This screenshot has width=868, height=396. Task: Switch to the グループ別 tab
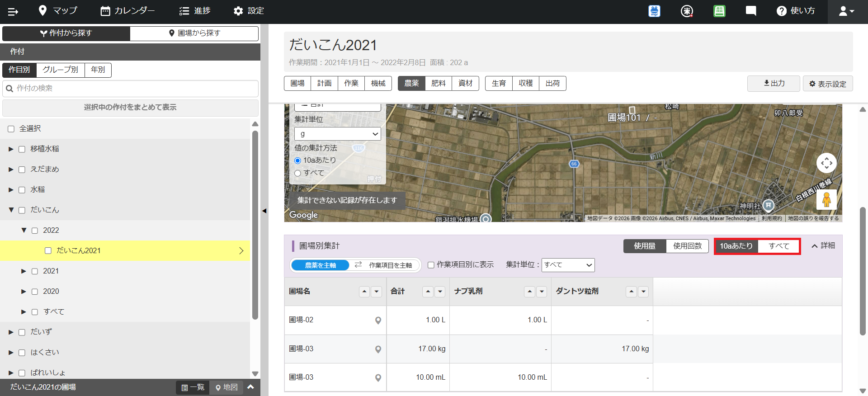pos(61,70)
